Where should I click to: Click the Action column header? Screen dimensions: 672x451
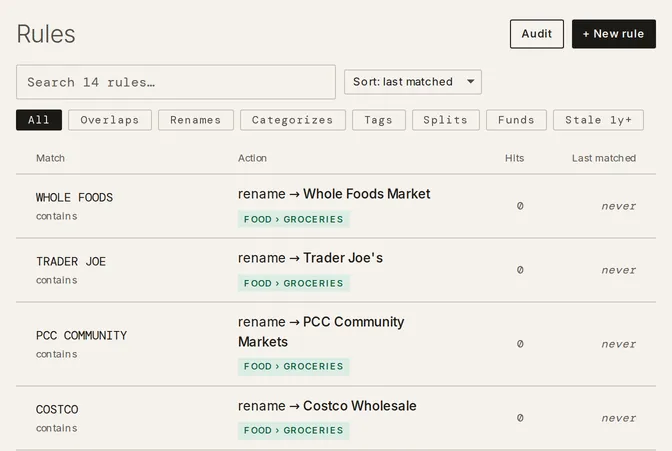click(x=252, y=158)
